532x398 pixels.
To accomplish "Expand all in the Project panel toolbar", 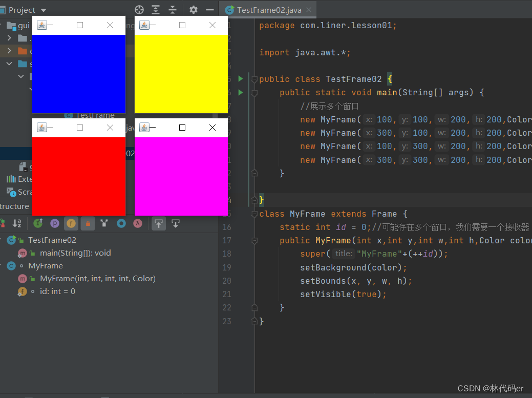I will tap(156, 10).
